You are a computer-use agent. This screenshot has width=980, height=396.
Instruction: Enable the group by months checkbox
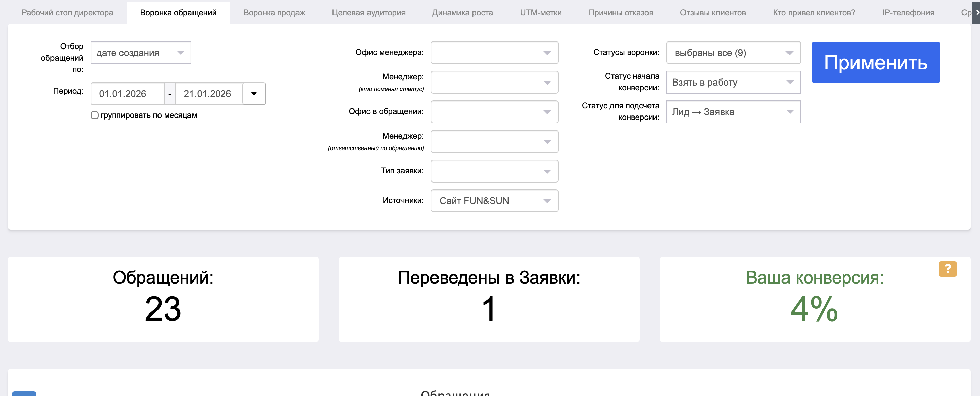95,115
